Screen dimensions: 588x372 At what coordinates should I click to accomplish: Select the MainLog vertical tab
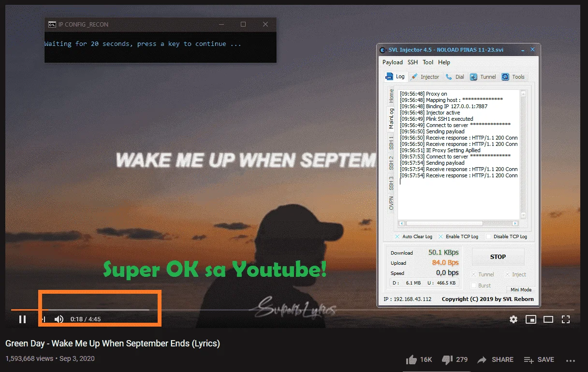click(391, 118)
